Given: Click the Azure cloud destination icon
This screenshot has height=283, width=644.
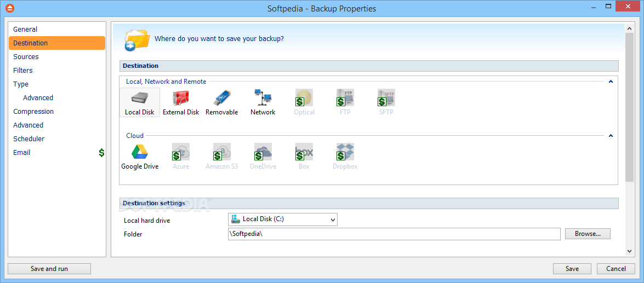Looking at the screenshot, I should click(181, 157).
